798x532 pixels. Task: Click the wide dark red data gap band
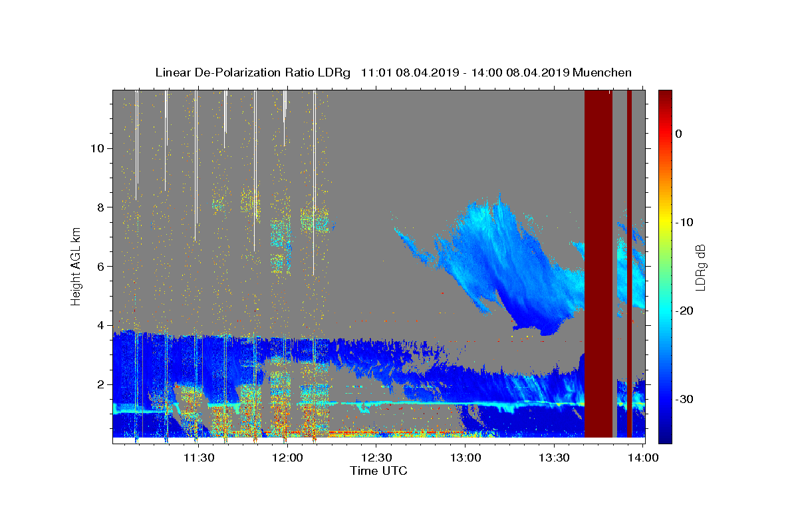[x=598, y=263]
